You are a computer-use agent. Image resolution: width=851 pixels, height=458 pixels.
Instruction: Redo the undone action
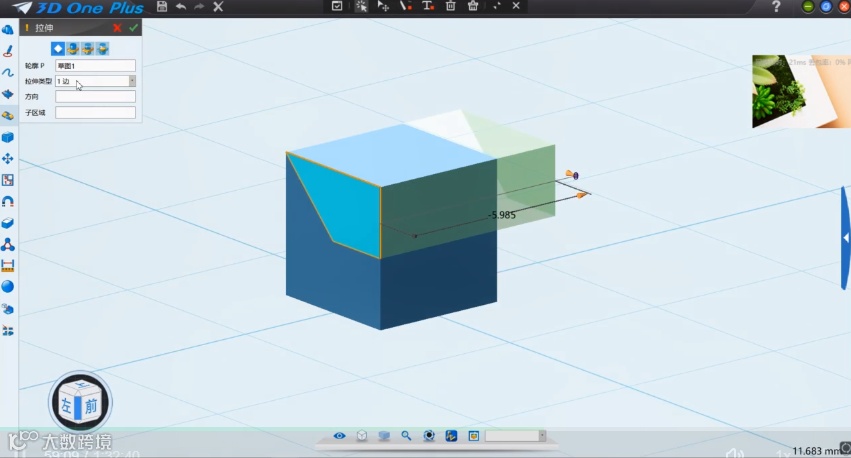tap(199, 7)
